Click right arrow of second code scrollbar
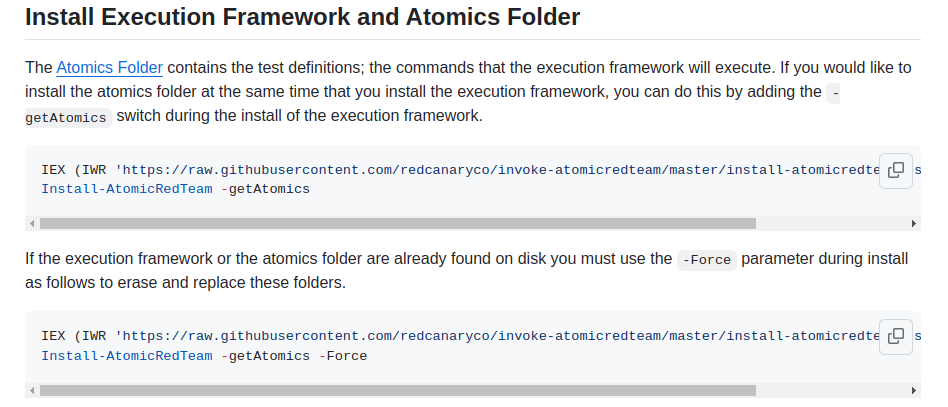Image resolution: width=948 pixels, height=407 pixels. point(914,391)
